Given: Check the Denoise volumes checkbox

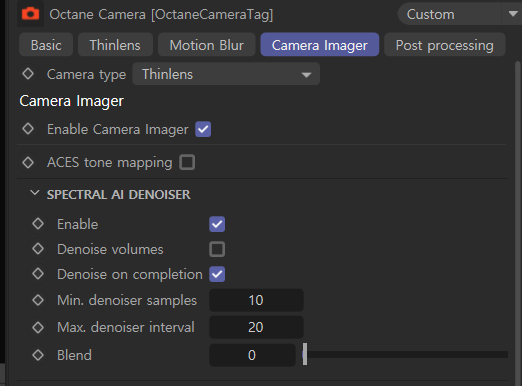Looking at the screenshot, I should pos(217,249).
